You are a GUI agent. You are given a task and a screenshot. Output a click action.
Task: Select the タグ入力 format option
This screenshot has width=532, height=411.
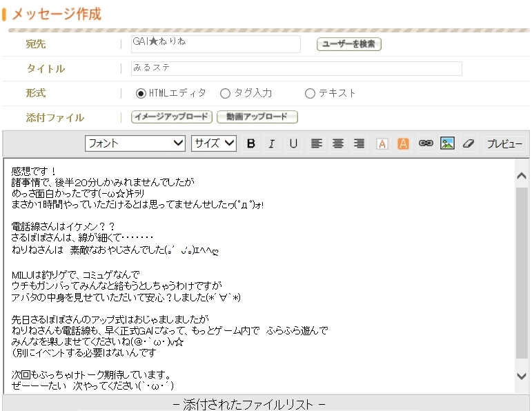225,93
